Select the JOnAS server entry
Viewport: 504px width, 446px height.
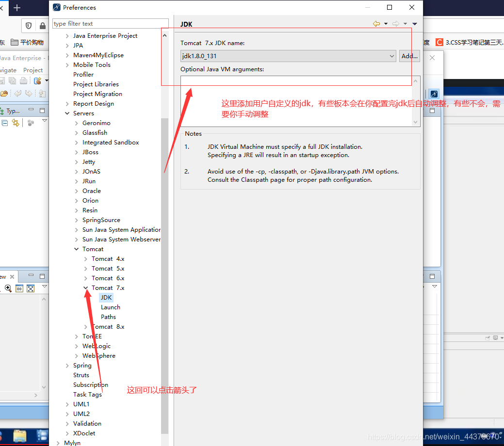(x=91, y=171)
